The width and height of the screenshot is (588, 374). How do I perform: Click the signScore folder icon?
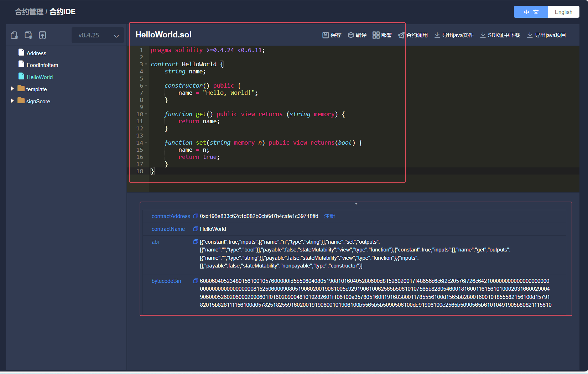tap(21, 100)
